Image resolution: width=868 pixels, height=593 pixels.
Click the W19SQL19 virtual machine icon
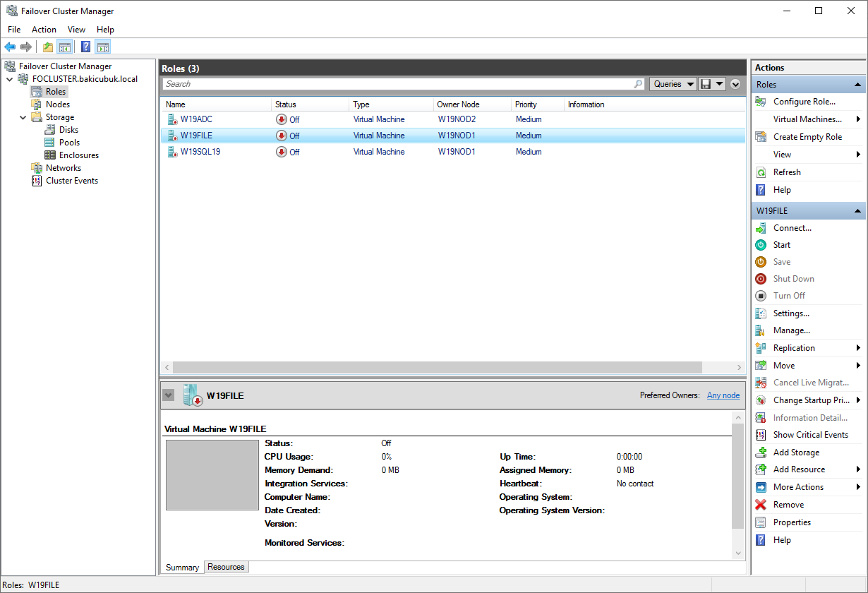(171, 152)
